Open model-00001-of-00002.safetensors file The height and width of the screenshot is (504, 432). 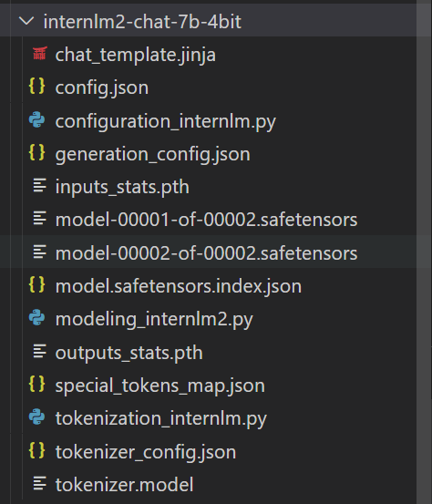pyautogui.click(x=206, y=221)
